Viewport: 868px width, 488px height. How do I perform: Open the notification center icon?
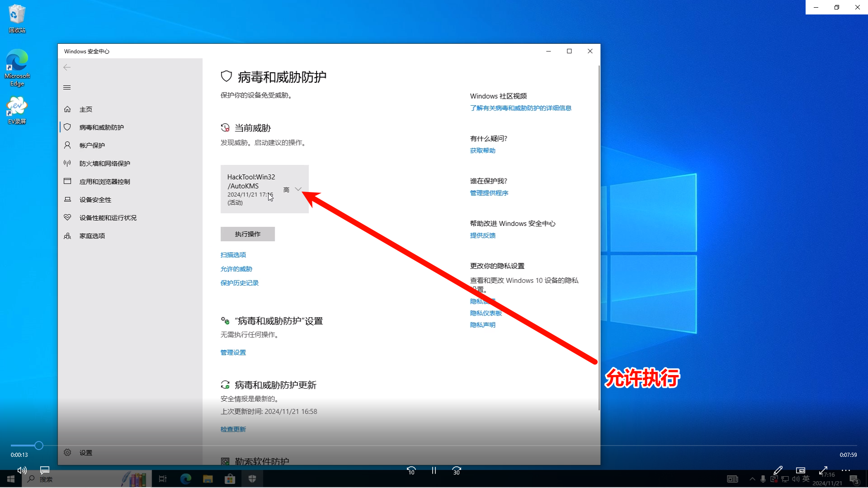pyautogui.click(x=854, y=479)
